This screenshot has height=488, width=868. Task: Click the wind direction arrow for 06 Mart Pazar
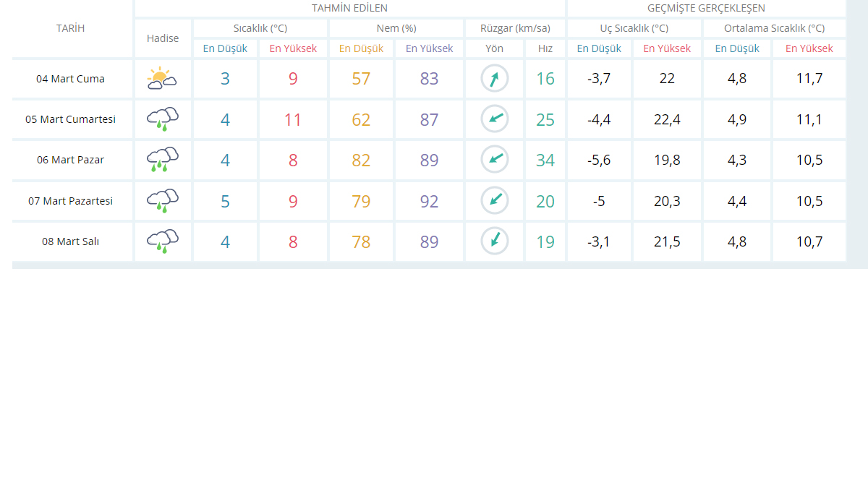494,160
